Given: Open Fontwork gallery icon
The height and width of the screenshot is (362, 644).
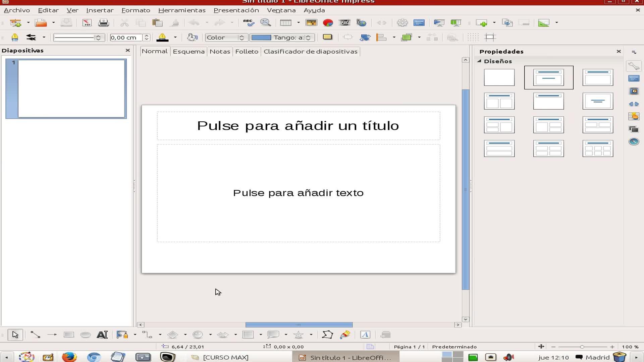Looking at the screenshot, I should tap(365, 335).
